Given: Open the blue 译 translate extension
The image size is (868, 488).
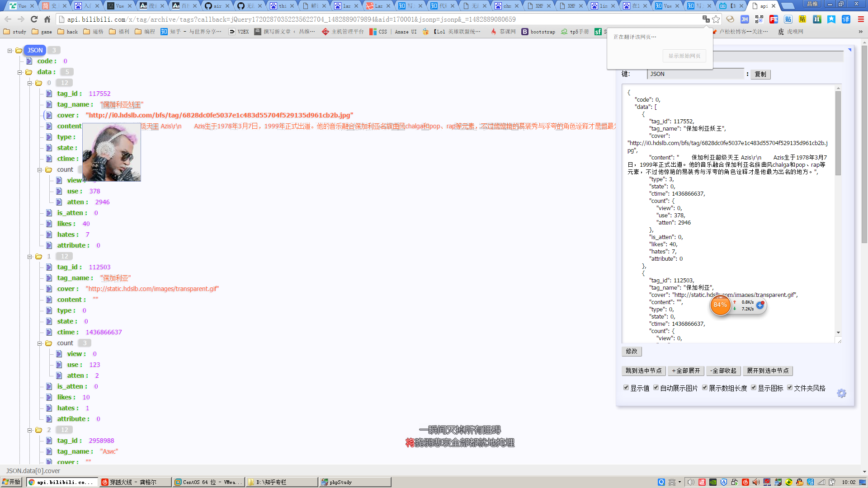Looking at the screenshot, I should [846, 19].
